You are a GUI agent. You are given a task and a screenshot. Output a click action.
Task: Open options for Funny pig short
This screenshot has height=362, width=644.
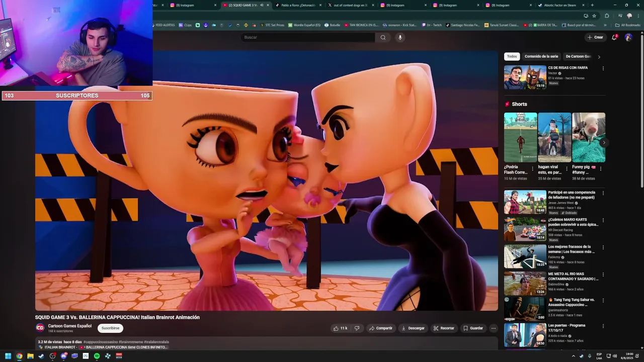coord(600,169)
